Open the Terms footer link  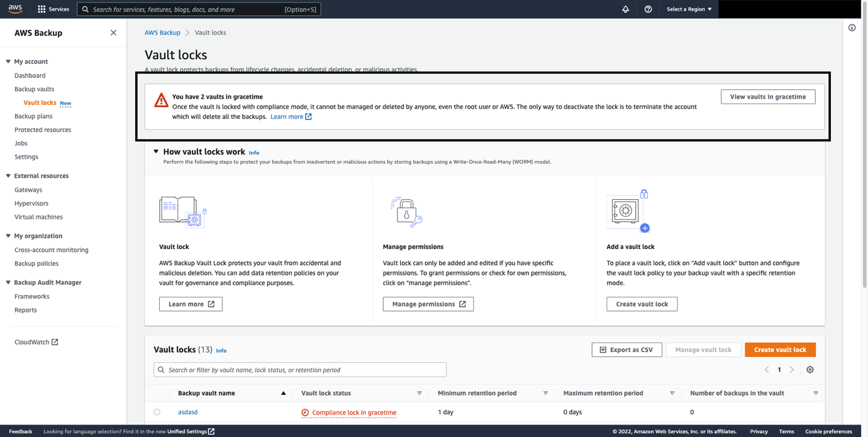[786, 431]
